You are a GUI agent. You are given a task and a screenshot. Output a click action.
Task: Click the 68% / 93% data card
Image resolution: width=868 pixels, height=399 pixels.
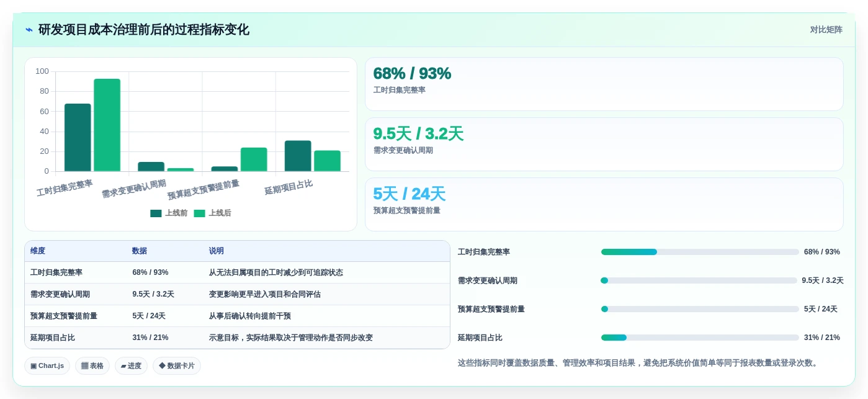(604, 84)
